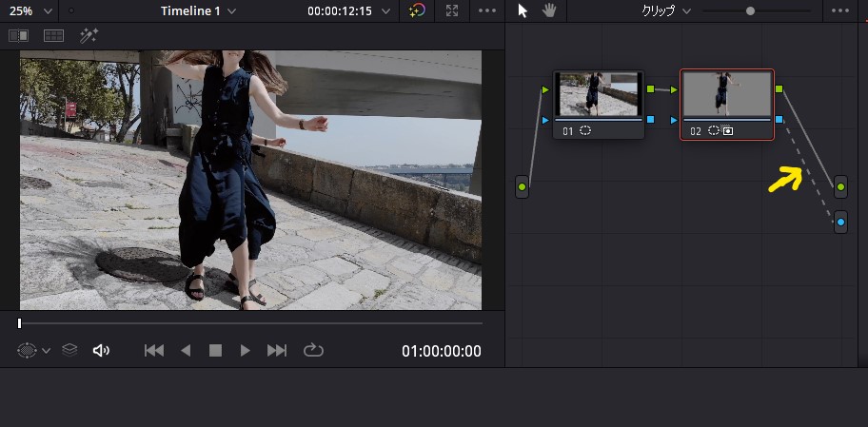
Task: Click the viewer video image
Action: coord(250,181)
